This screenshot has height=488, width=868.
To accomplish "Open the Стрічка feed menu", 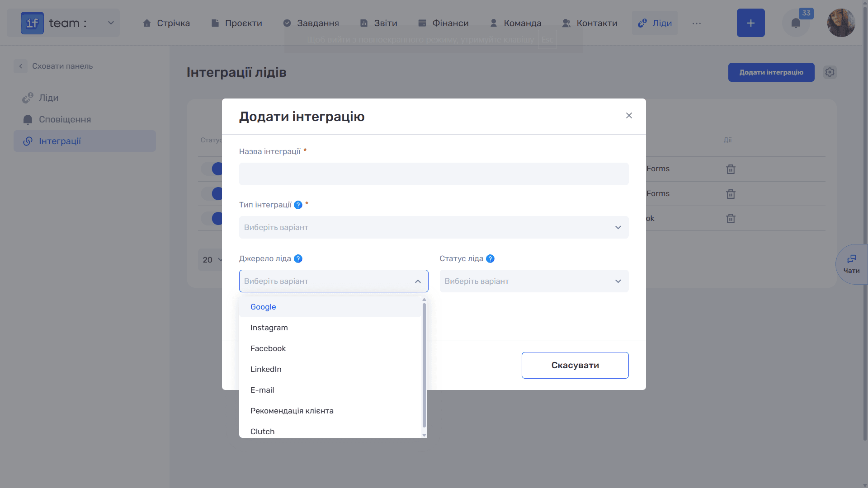I will point(166,23).
